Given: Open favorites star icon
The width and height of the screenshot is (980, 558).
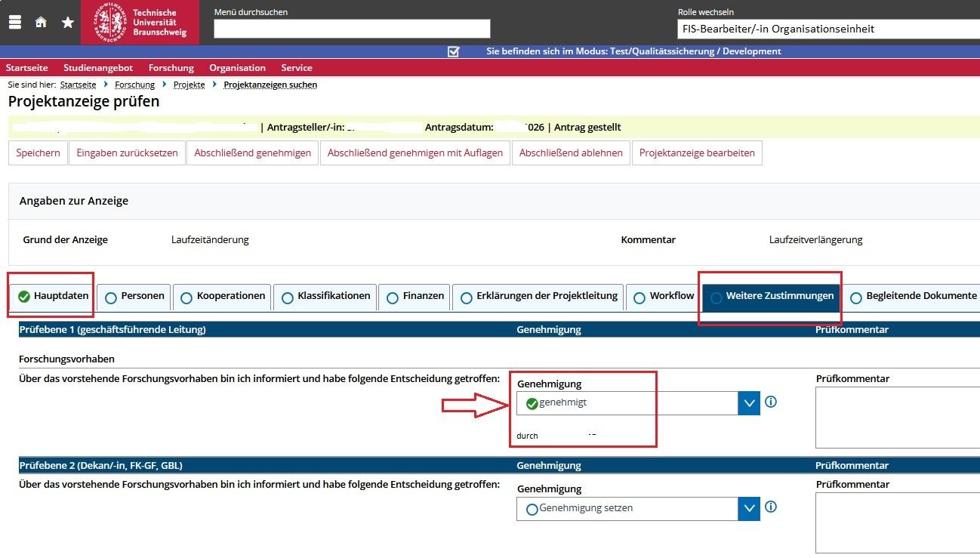Looking at the screenshot, I should (68, 22).
